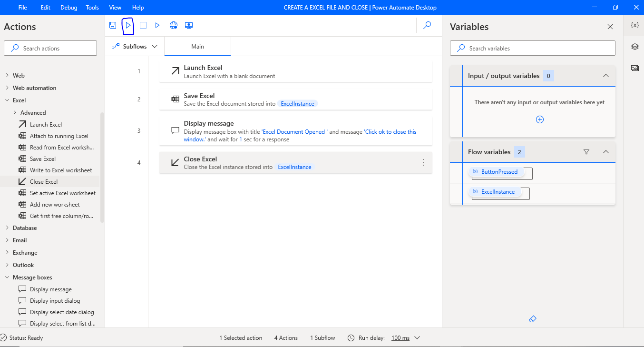This screenshot has width=644, height=347.
Task: Expand the Exchange actions group
Action: pos(7,253)
